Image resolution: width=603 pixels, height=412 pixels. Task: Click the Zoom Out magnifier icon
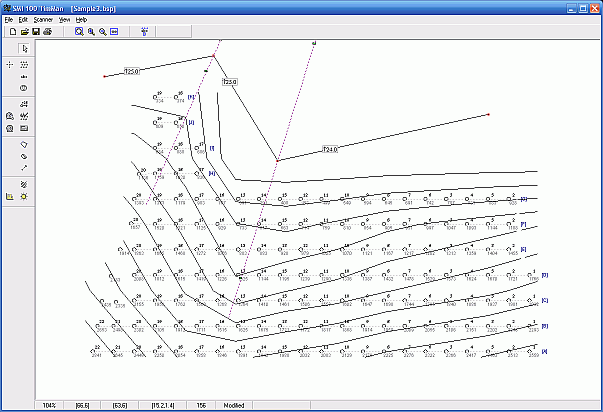pyautogui.click(x=103, y=32)
